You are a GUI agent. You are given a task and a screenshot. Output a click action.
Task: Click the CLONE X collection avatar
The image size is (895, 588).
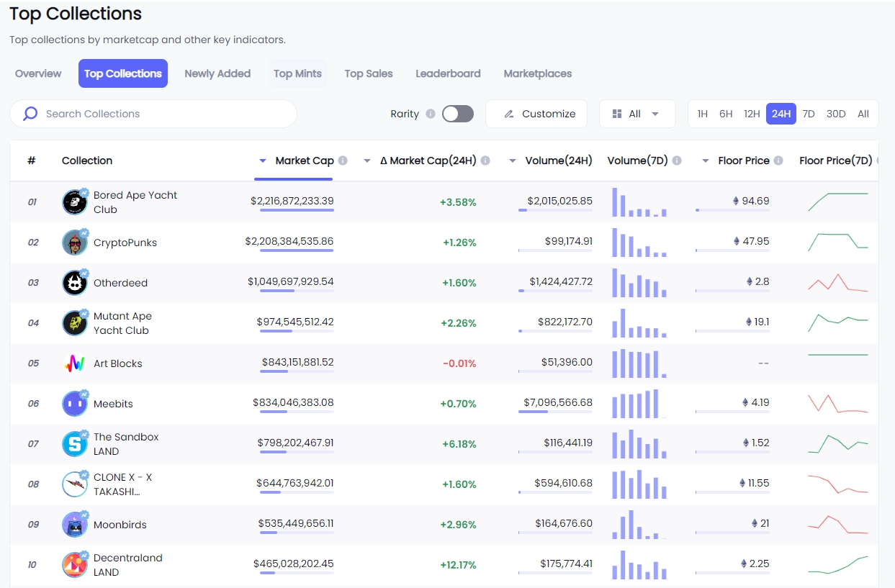(x=75, y=484)
